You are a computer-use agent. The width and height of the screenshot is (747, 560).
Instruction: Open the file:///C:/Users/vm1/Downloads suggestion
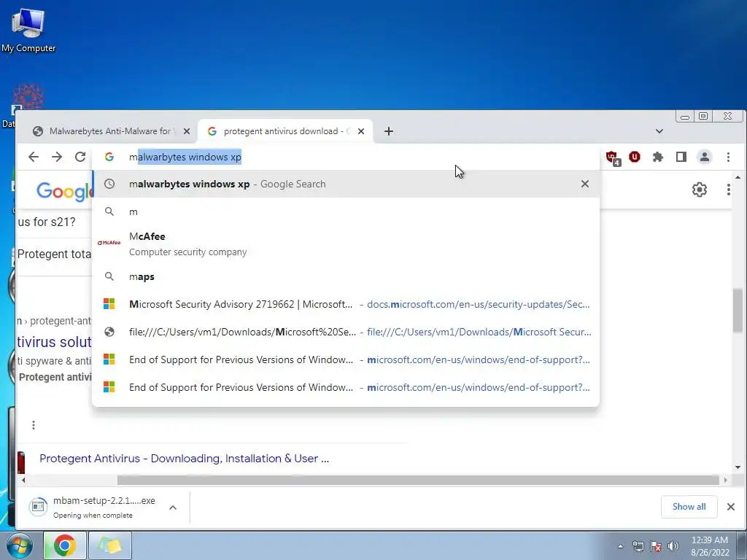pos(346,332)
